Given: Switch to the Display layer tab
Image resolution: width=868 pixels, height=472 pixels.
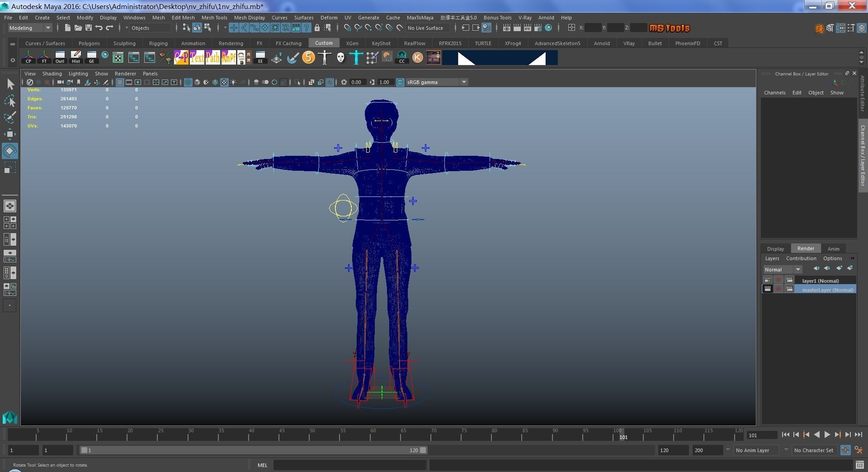Looking at the screenshot, I should click(x=775, y=249).
